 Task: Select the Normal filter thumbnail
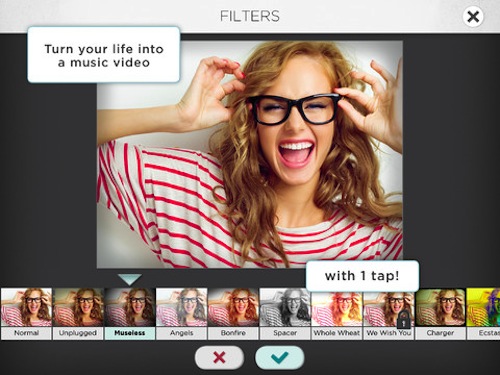click(x=26, y=307)
